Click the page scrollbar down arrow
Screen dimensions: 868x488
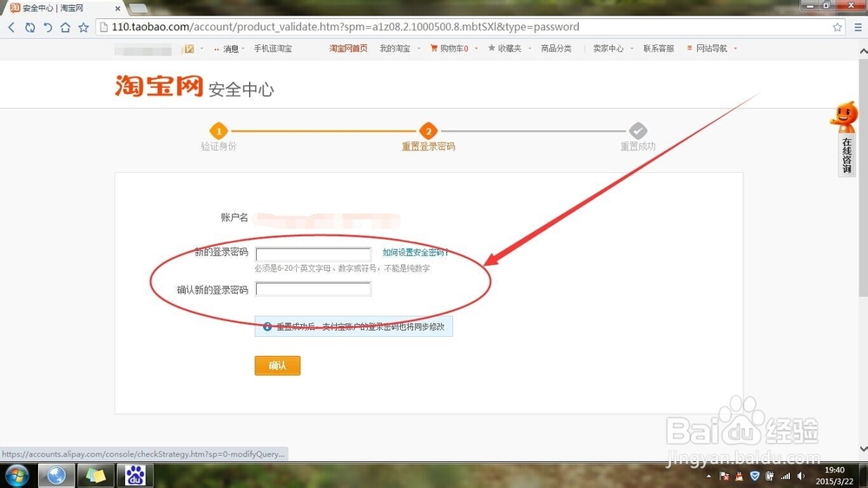pos(863,449)
